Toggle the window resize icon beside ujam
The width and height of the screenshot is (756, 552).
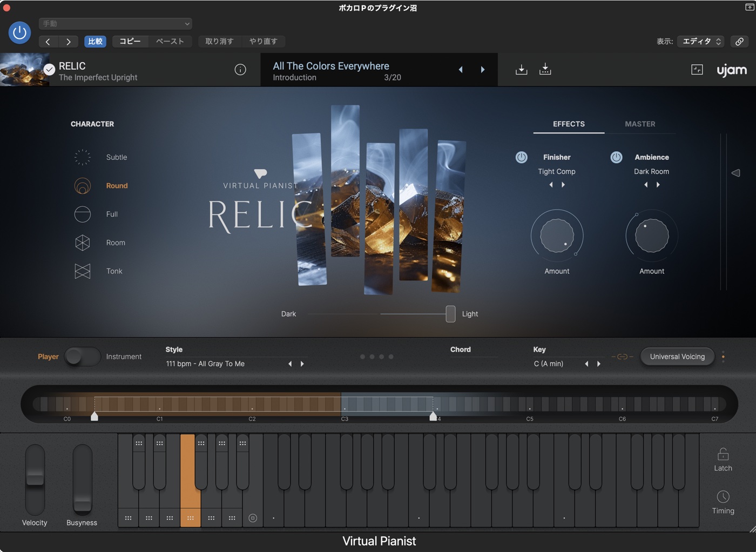point(697,70)
